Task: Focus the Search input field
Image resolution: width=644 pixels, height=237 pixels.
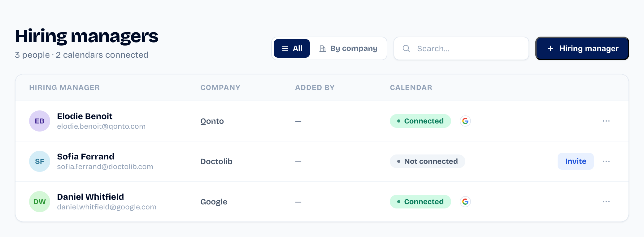Action: pyautogui.click(x=461, y=48)
